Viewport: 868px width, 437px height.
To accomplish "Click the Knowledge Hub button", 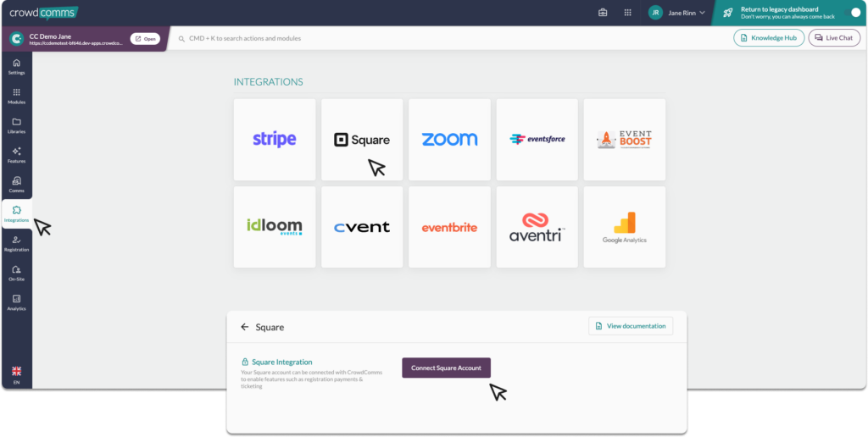I will tap(768, 38).
